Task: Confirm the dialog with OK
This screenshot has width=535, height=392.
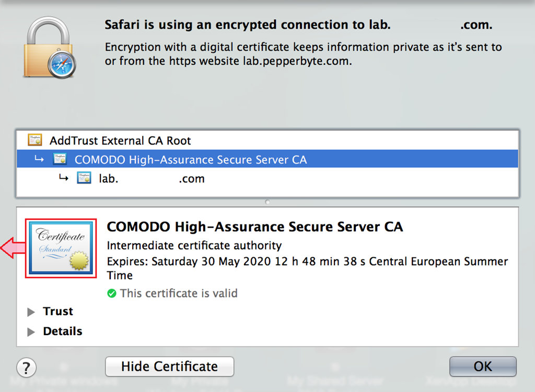Action: click(482, 366)
